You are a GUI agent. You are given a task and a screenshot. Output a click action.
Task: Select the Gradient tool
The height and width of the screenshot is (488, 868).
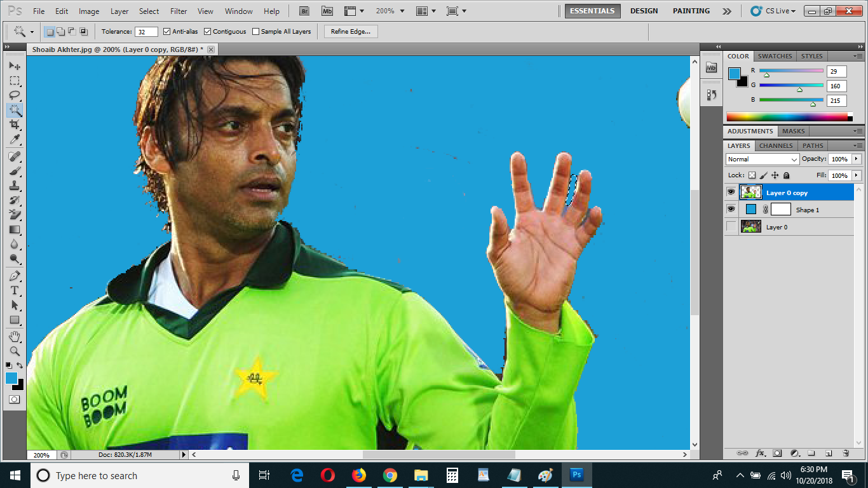click(14, 229)
